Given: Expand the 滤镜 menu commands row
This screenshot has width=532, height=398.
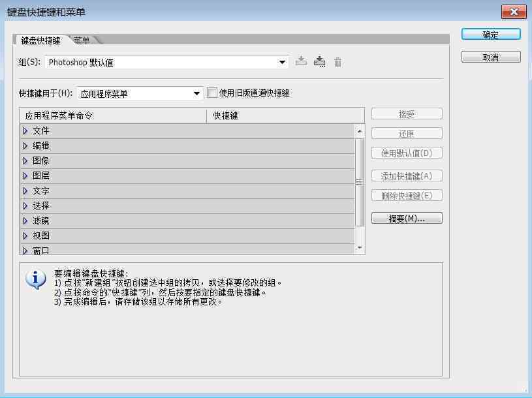Looking at the screenshot, I should click(x=25, y=221).
